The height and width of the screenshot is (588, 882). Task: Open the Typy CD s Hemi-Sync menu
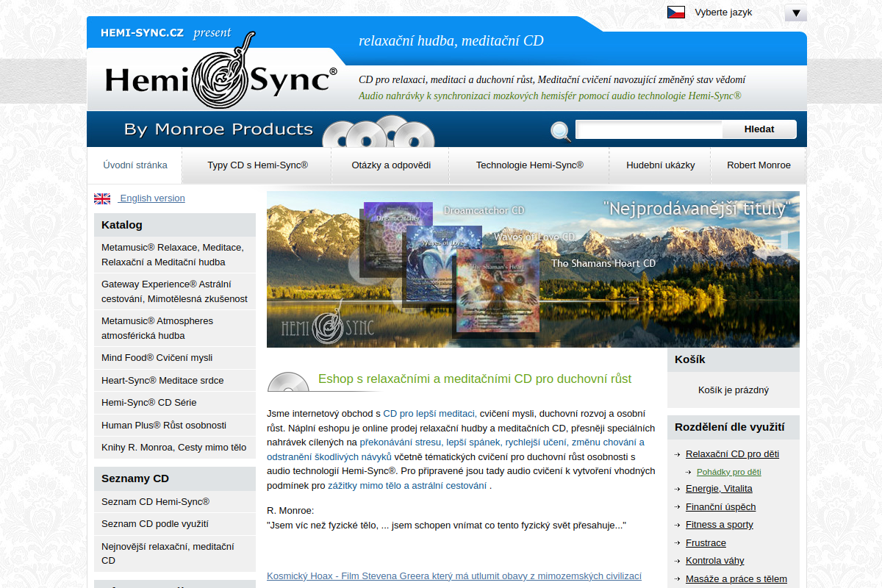click(x=257, y=165)
